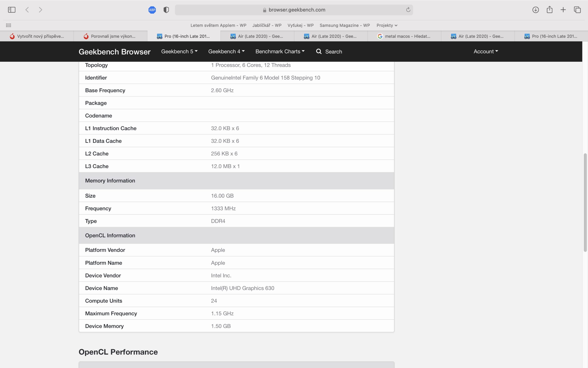
Task: Show downloads with the download icon
Action: coord(536,10)
